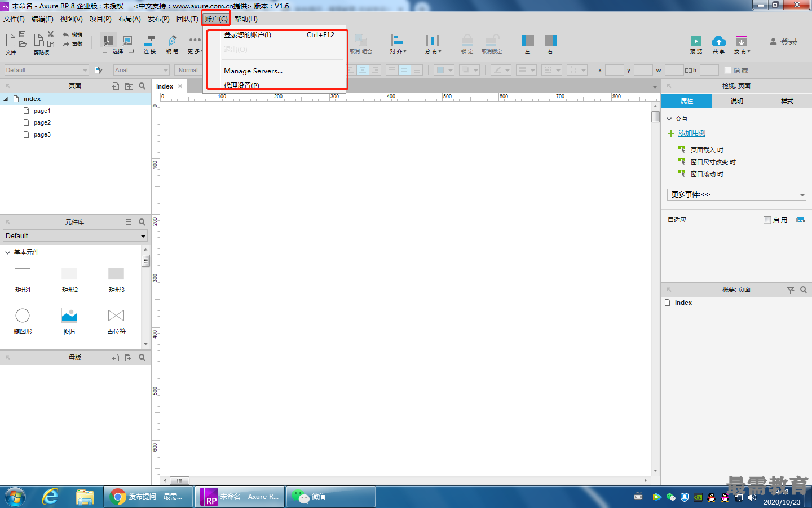Open the line color picker

click(500, 70)
